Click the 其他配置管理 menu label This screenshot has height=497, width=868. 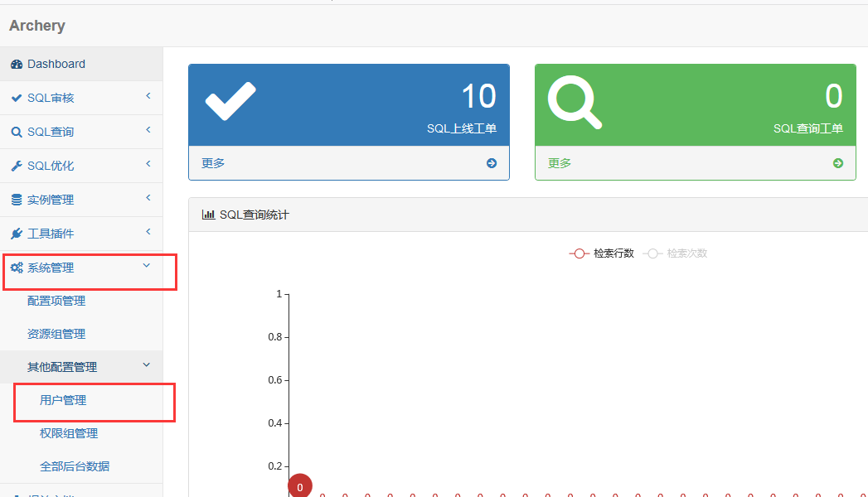[x=62, y=367]
